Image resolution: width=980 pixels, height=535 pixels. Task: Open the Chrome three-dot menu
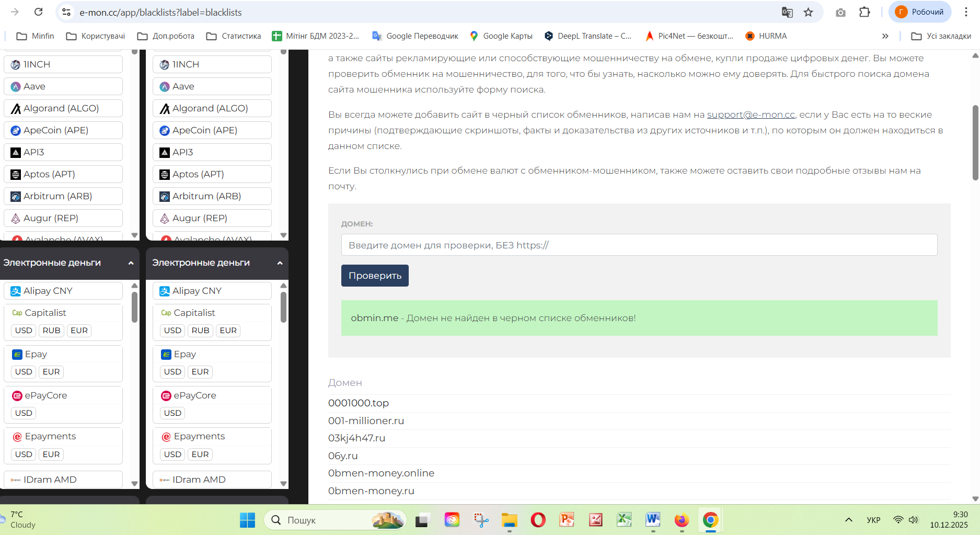[x=966, y=12]
